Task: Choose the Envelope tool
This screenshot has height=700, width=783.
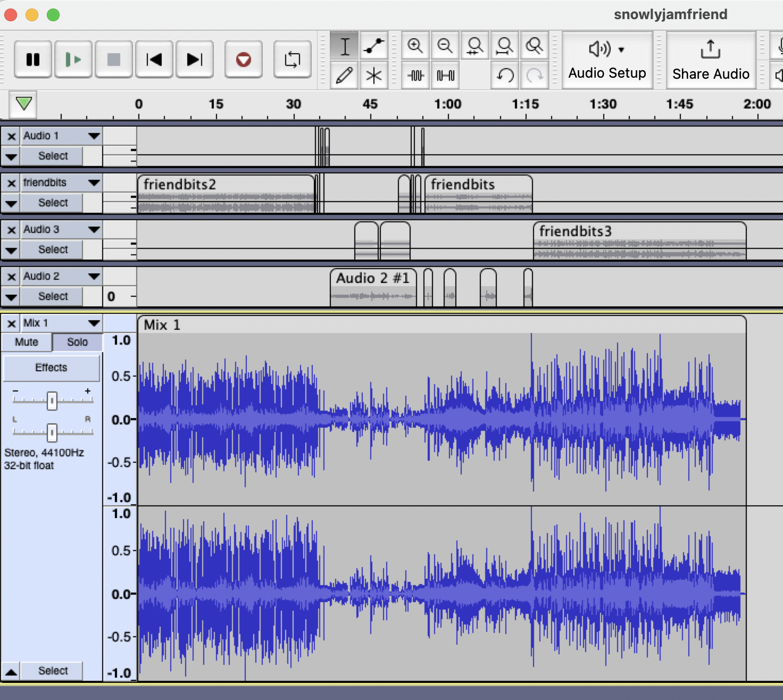Action: coord(374,46)
